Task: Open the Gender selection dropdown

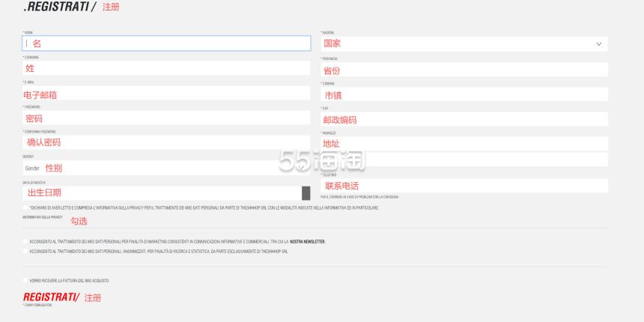Action: 165,168
